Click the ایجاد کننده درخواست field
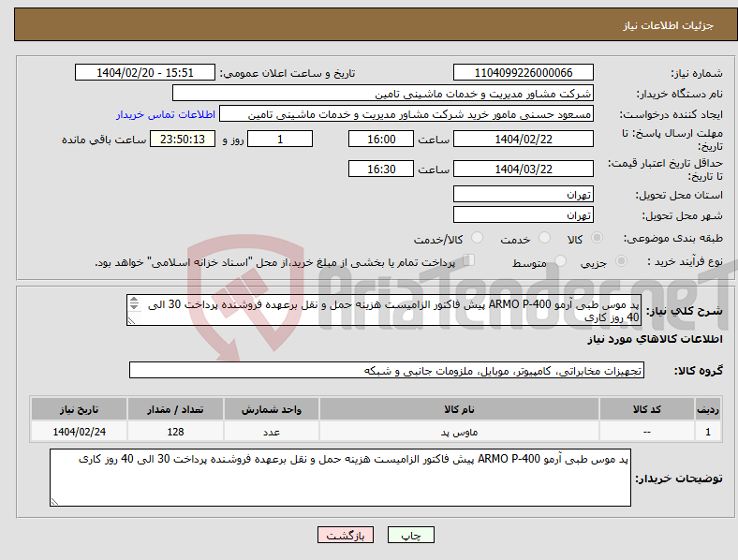738x560 pixels. pos(406,114)
